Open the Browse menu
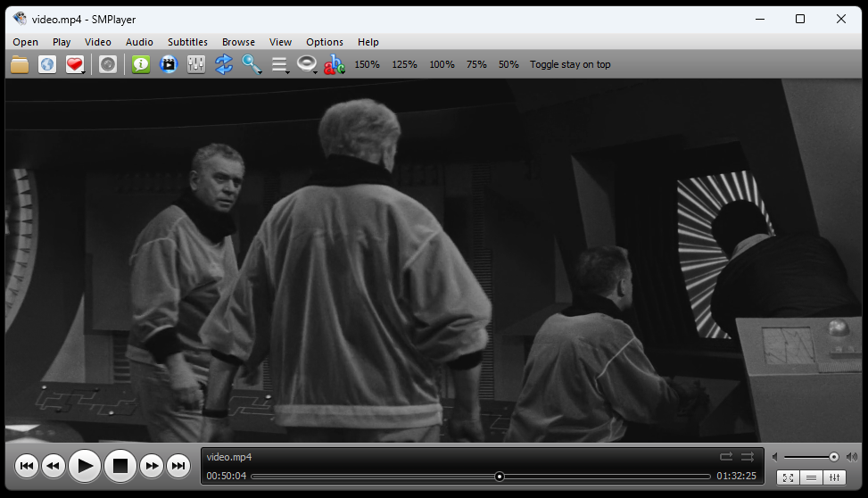The width and height of the screenshot is (868, 498). pyautogui.click(x=238, y=42)
